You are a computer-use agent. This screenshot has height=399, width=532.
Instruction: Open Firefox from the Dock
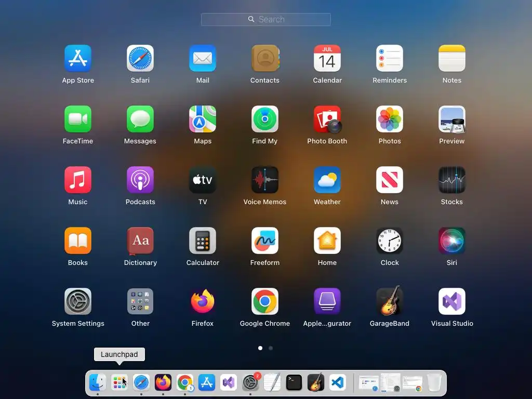pos(163,382)
